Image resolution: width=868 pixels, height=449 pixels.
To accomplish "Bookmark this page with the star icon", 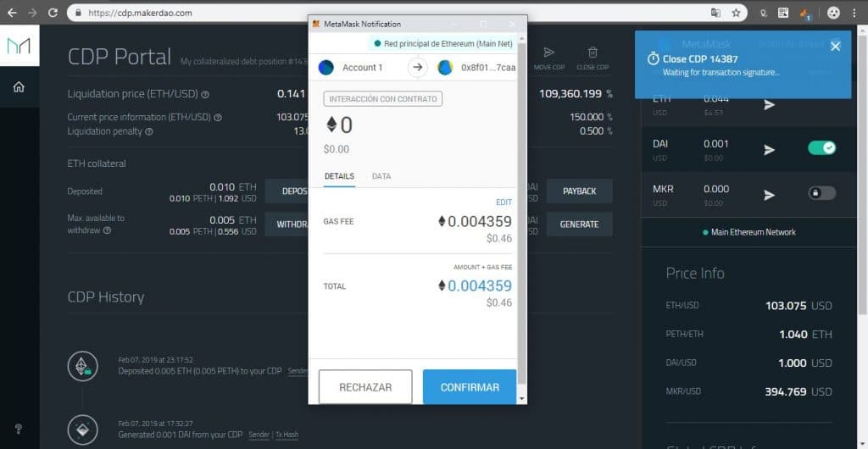I will [x=736, y=12].
